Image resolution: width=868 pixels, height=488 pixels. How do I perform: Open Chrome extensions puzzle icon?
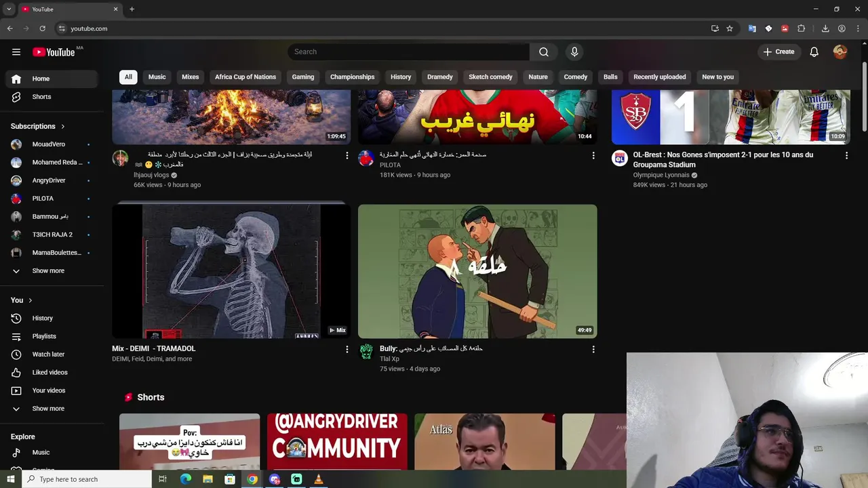coord(802,28)
